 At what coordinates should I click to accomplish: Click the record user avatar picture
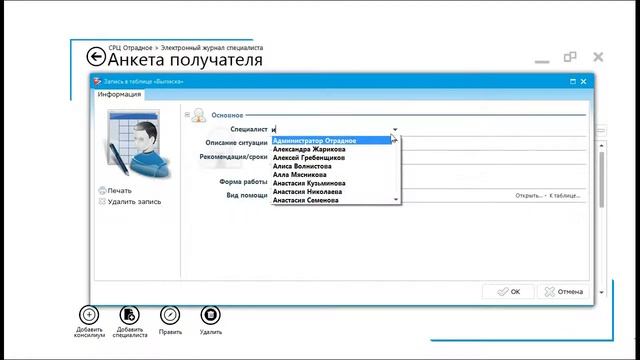click(138, 144)
